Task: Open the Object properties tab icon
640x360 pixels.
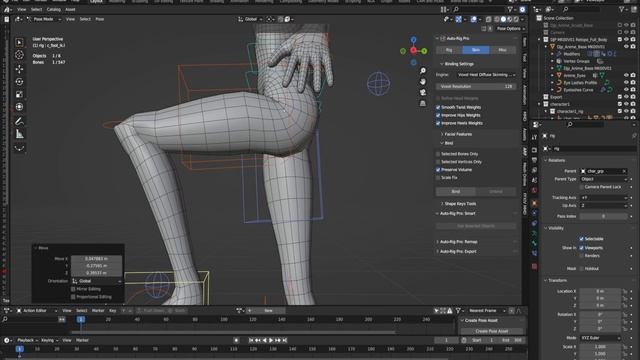Action: (534, 203)
